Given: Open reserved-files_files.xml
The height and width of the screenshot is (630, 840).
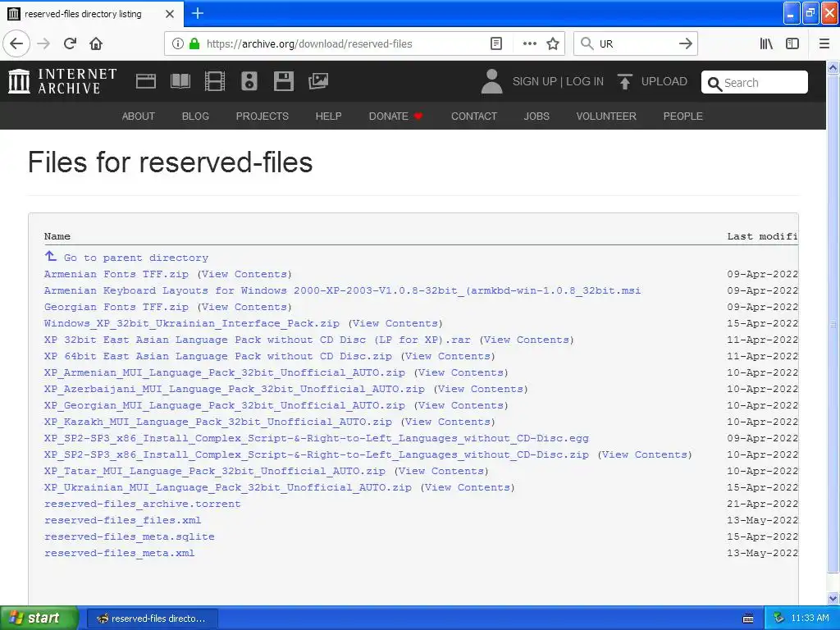Looking at the screenshot, I should pos(123,520).
